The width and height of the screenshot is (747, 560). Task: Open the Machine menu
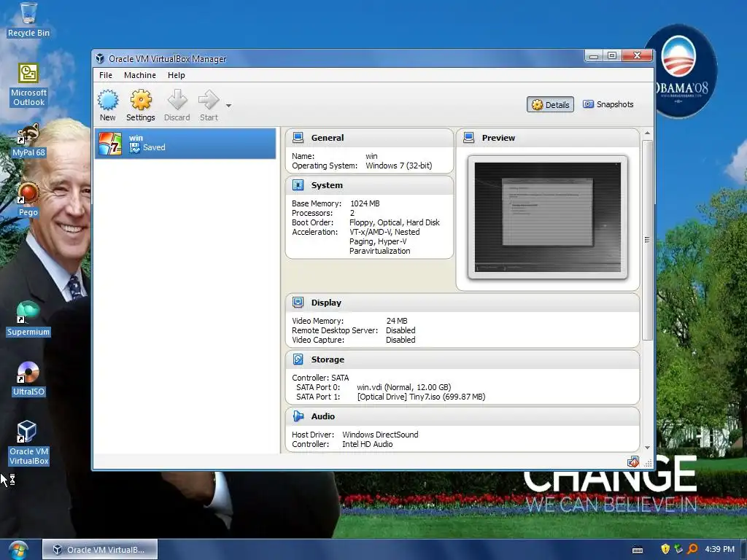(139, 75)
